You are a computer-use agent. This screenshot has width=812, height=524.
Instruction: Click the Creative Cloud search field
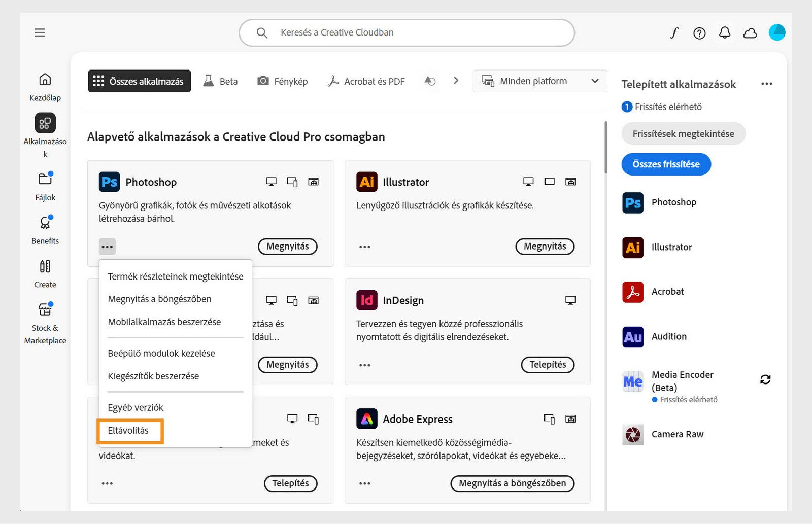pyautogui.click(x=406, y=32)
